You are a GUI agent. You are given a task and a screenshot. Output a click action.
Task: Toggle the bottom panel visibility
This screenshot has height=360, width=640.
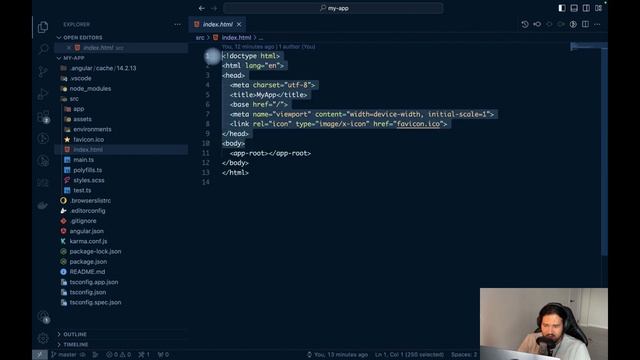click(x=574, y=8)
